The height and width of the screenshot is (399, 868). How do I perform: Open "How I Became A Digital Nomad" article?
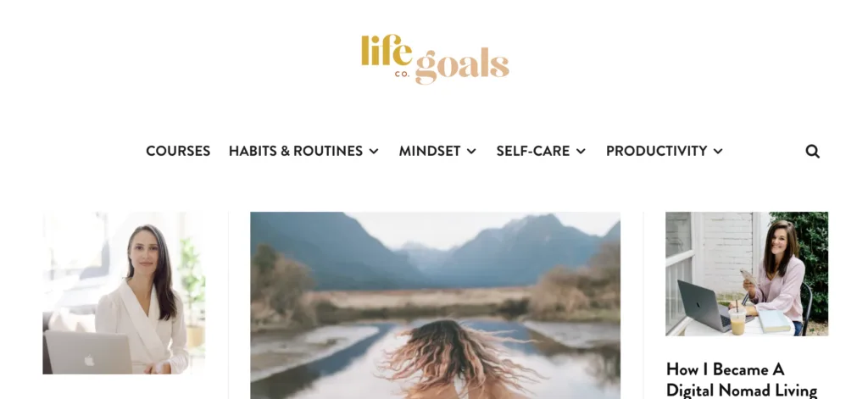click(741, 380)
